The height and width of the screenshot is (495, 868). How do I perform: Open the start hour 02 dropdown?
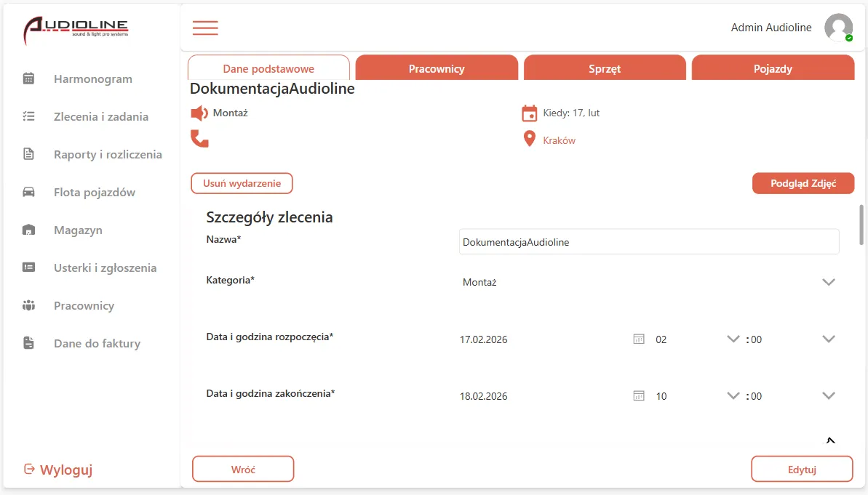click(x=733, y=339)
